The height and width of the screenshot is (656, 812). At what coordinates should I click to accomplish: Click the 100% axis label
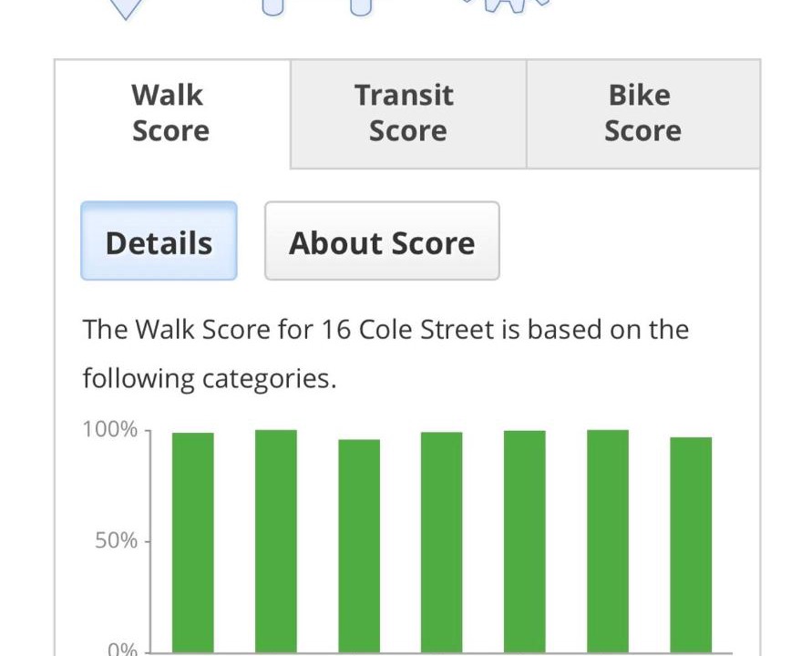pos(110,429)
